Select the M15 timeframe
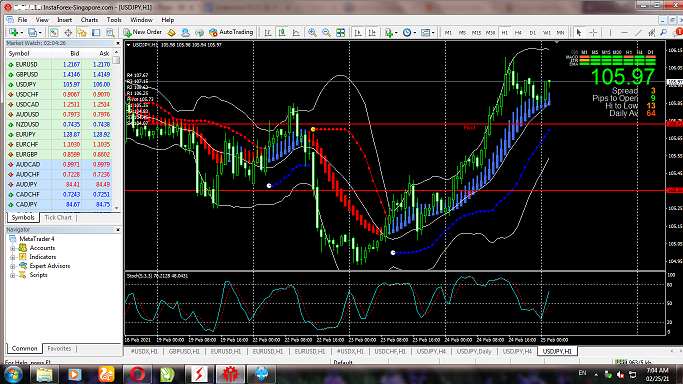683x384 pixels. (476, 33)
